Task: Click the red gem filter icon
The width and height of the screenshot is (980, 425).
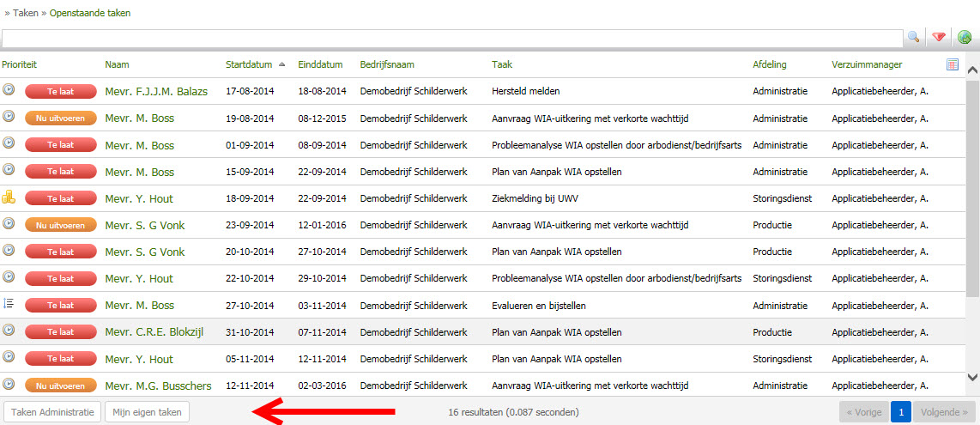Action: 939,37
